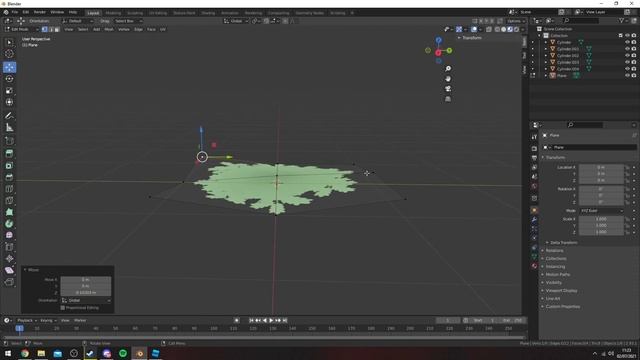640x360 pixels.
Task: Toggle the Location X lock icon
Action: tap(627, 167)
